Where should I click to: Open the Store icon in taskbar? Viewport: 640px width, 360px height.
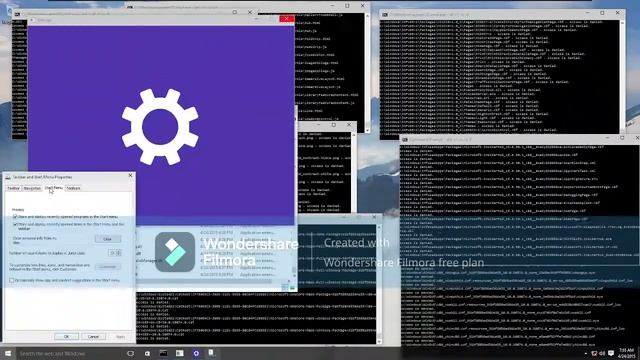click(147, 353)
